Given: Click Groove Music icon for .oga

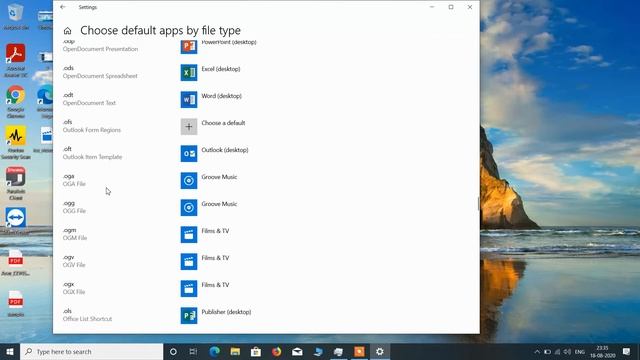Looking at the screenshot, I should click(189, 180).
